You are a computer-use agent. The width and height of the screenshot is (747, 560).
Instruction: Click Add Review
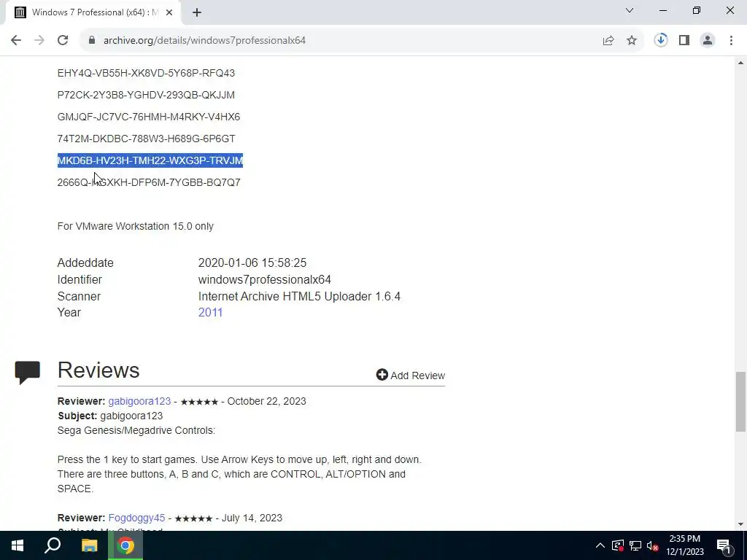411,376
